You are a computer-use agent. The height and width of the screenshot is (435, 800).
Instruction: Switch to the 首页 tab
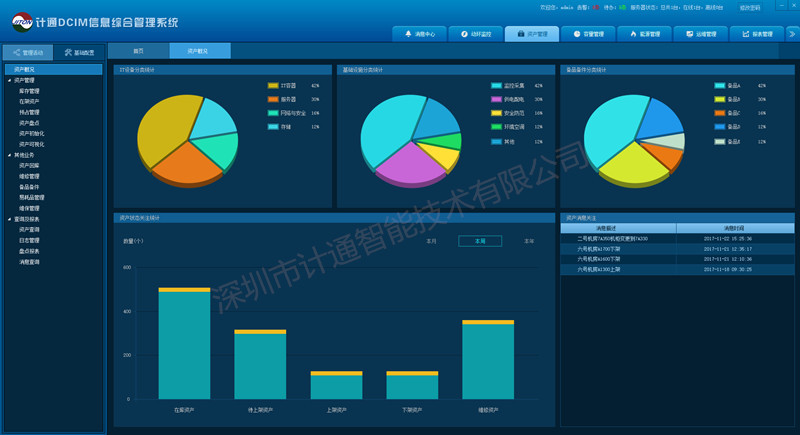pos(138,50)
